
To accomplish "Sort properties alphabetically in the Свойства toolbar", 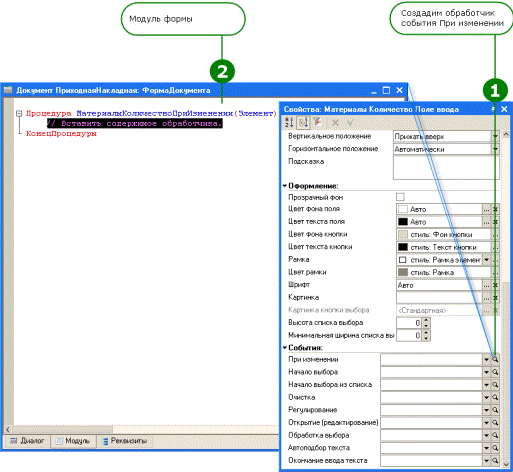I will (289, 123).
